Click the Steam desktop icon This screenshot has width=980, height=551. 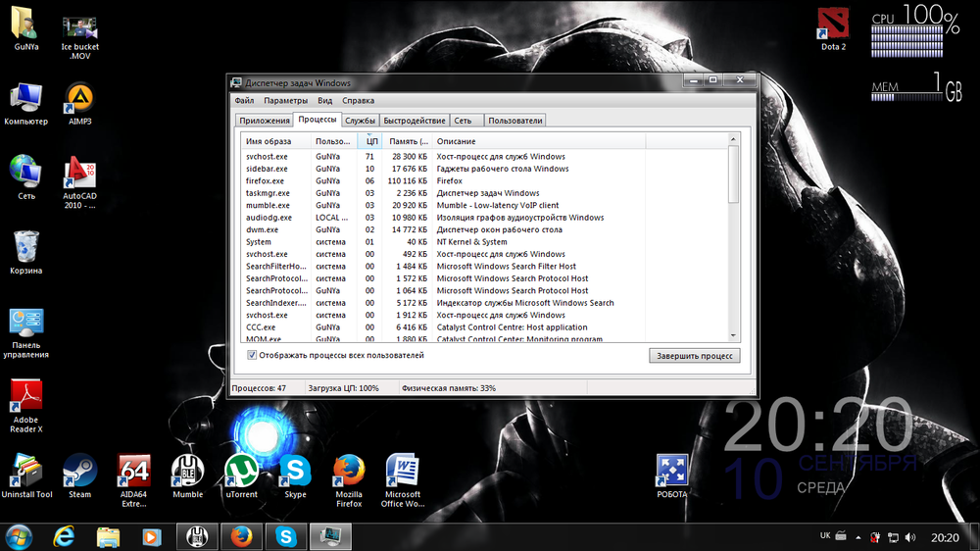[x=79, y=471]
